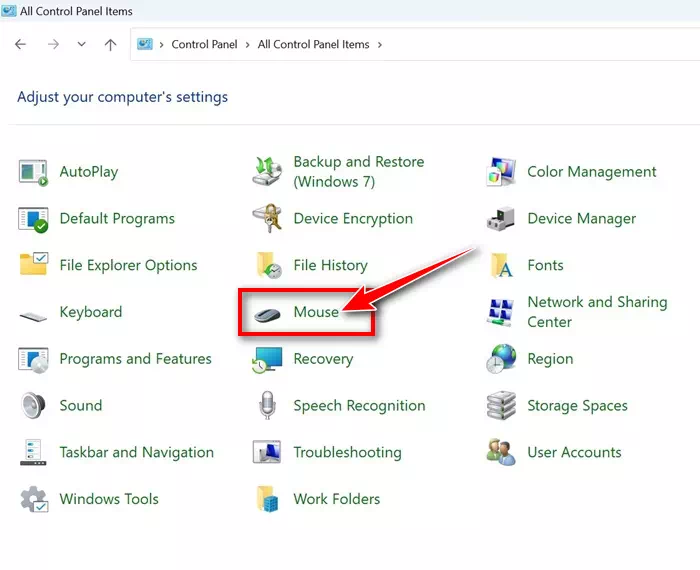The width and height of the screenshot is (700, 570).
Task: Open the Storage Spaces icon
Action: (x=501, y=406)
